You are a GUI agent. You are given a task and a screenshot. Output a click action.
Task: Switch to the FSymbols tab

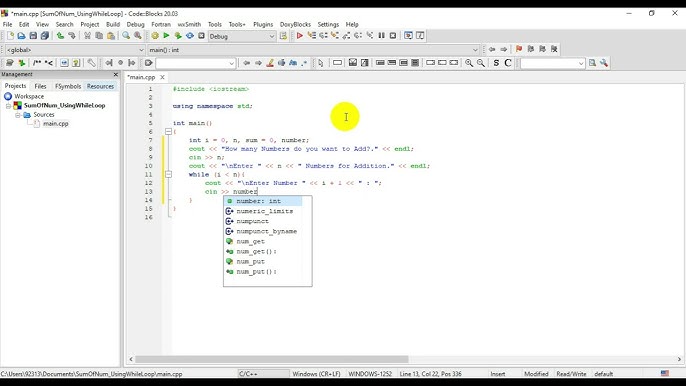[x=68, y=86]
